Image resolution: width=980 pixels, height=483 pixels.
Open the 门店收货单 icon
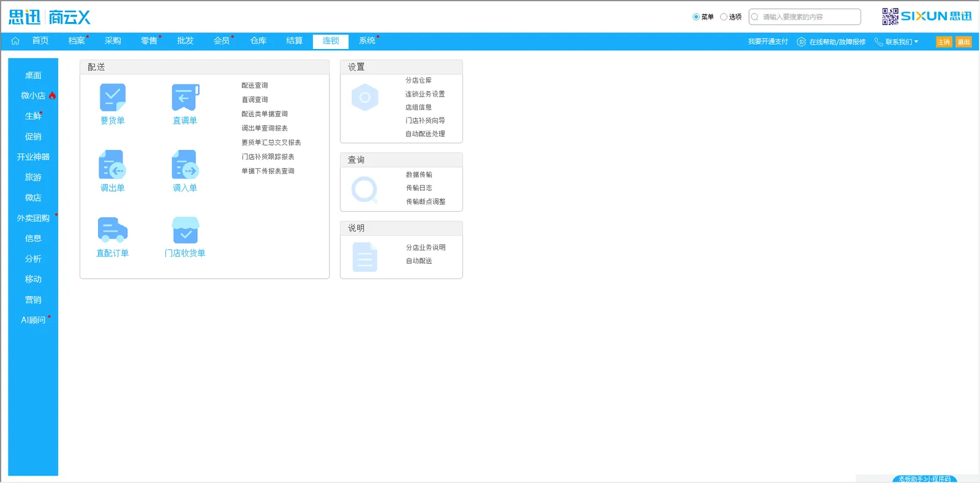click(x=185, y=230)
